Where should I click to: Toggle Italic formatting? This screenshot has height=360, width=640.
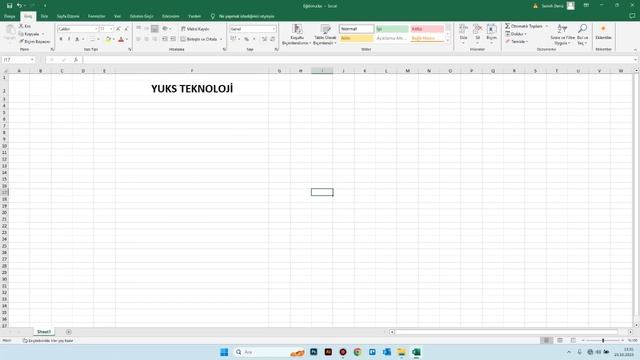[69, 39]
